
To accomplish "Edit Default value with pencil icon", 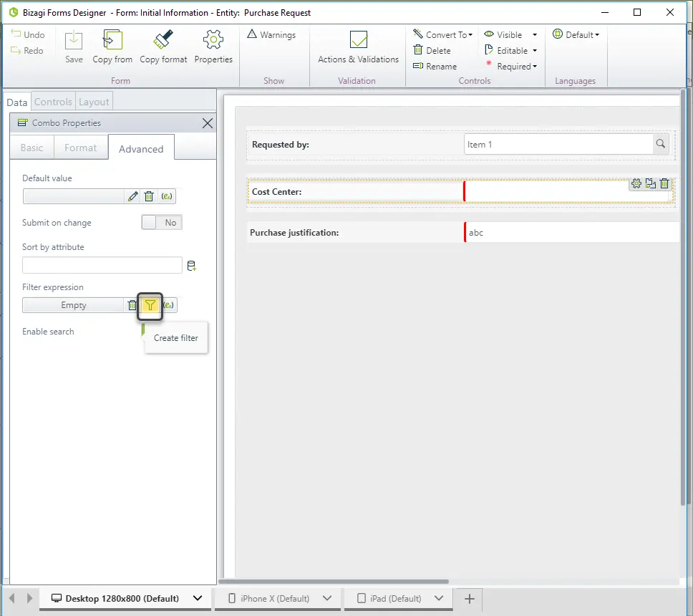I will (x=132, y=196).
